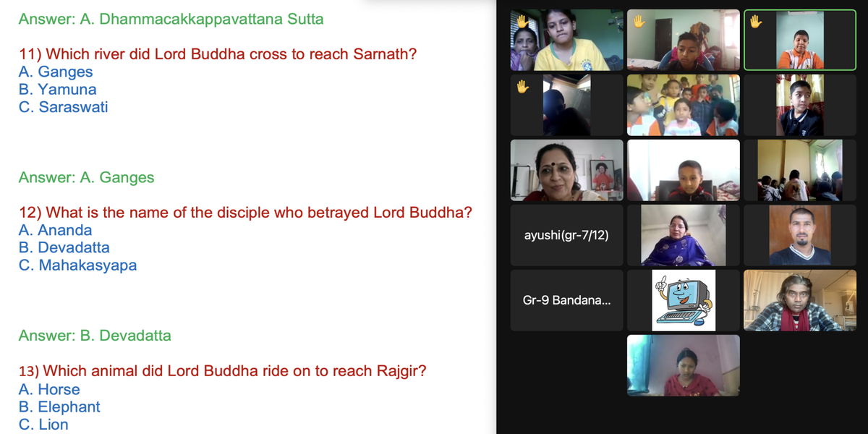Click the Answer: A. Ganges text
The image size is (868, 434).
86,177
